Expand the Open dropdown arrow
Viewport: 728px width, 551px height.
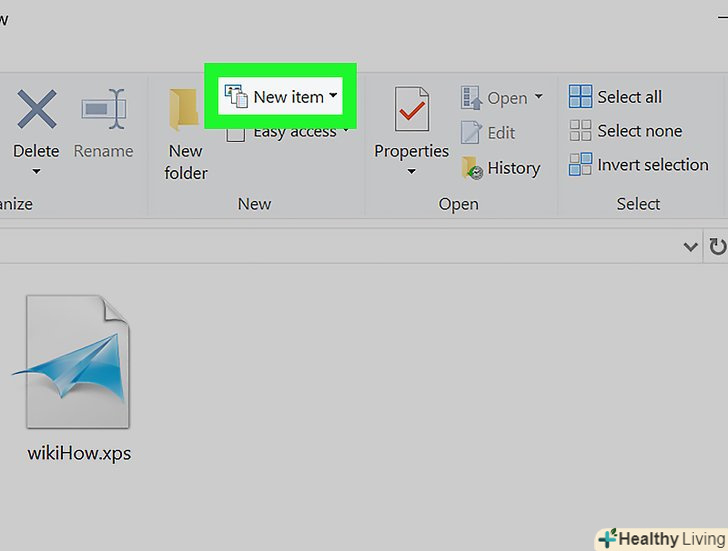click(x=538, y=97)
